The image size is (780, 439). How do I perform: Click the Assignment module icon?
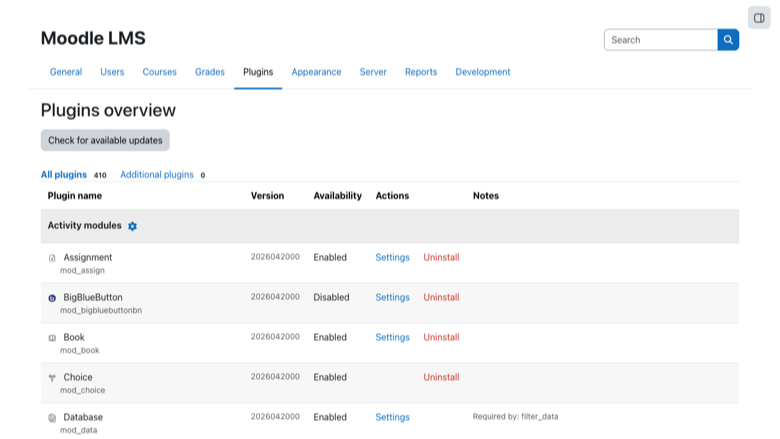tap(52, 258)
